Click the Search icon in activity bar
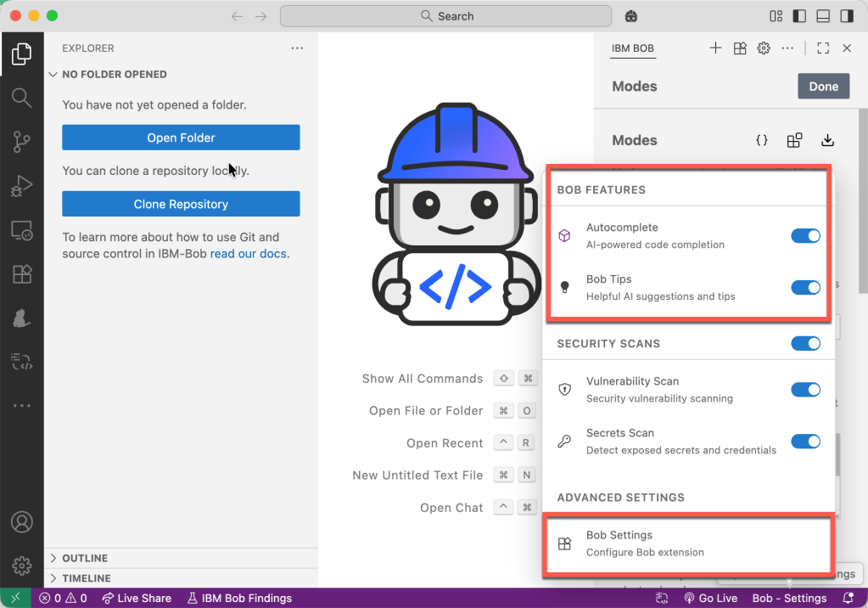 [x=22, y=98]
